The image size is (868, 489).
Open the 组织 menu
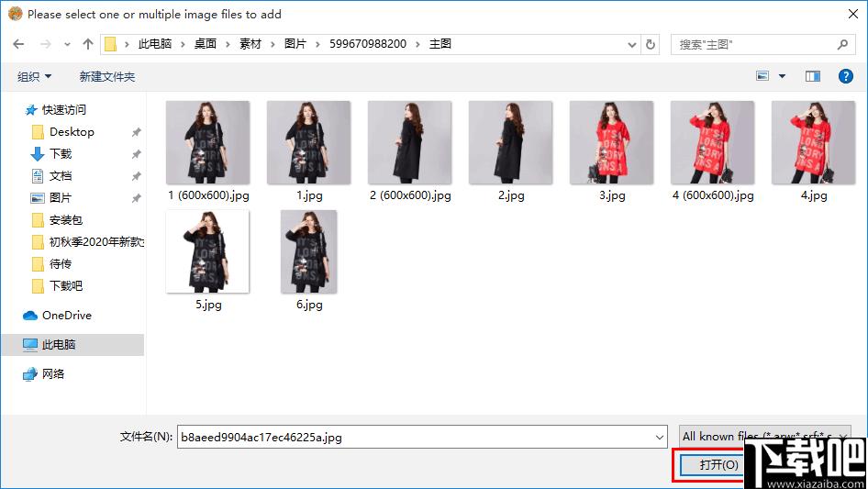pos(34,76)
